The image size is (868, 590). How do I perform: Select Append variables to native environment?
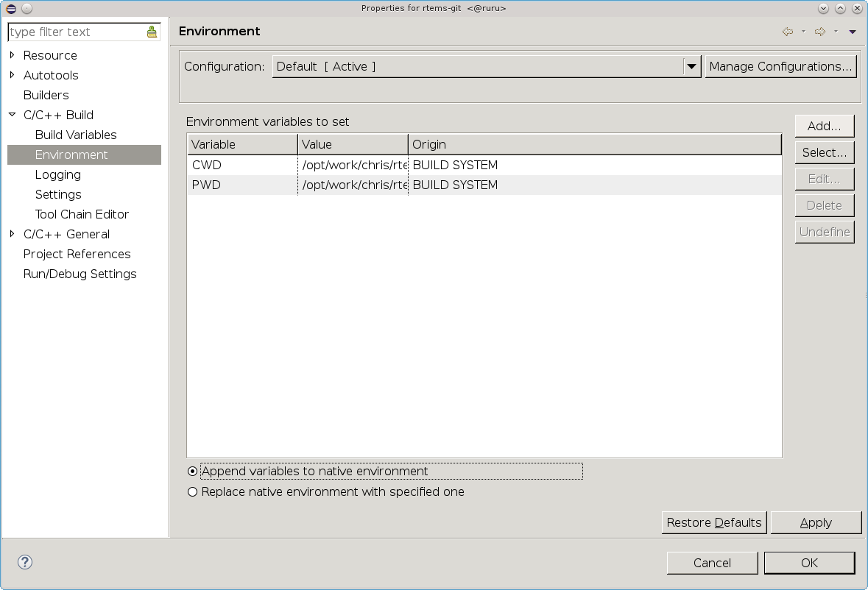(193, 472)
